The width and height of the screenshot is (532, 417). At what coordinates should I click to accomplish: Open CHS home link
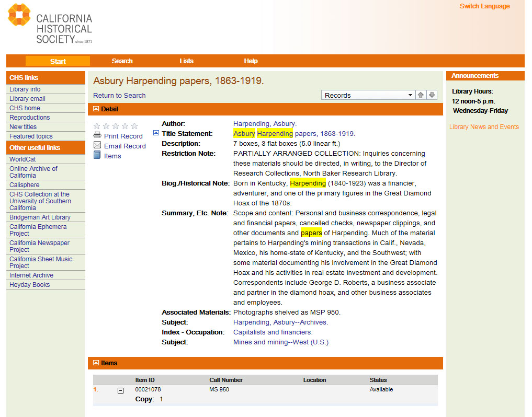coord(25,108)
